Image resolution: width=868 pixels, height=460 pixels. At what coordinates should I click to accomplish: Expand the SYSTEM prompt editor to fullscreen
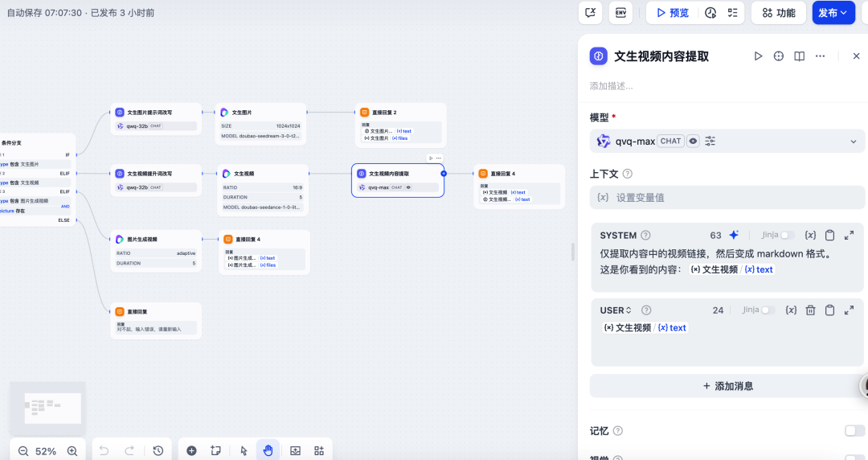[849, 235]
